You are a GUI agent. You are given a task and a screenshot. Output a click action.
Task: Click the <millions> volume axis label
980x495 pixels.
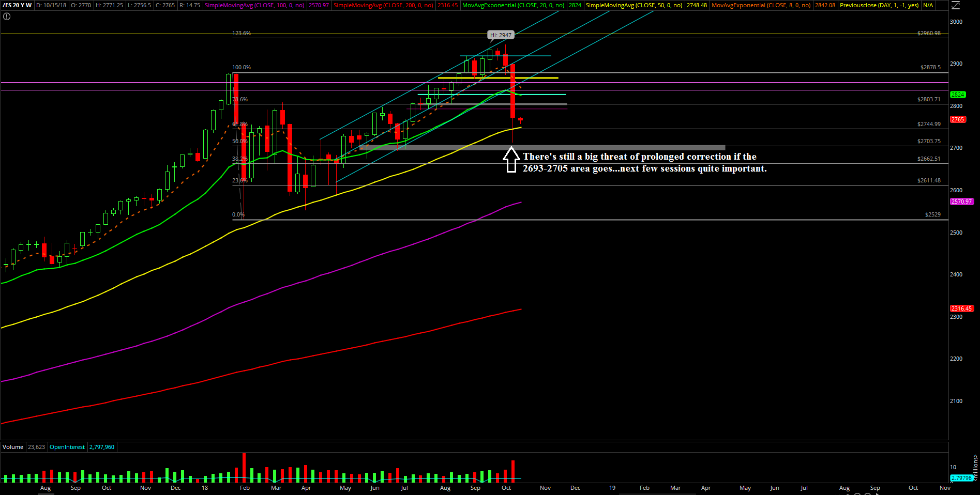(x=975, y=468)
